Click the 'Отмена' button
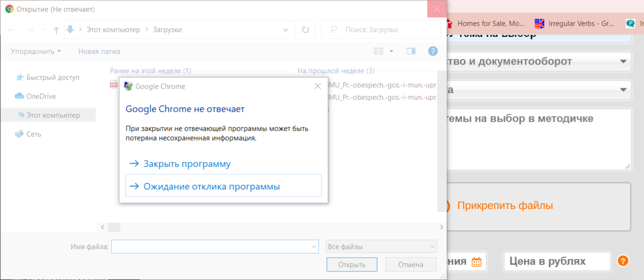 [411, 265]
